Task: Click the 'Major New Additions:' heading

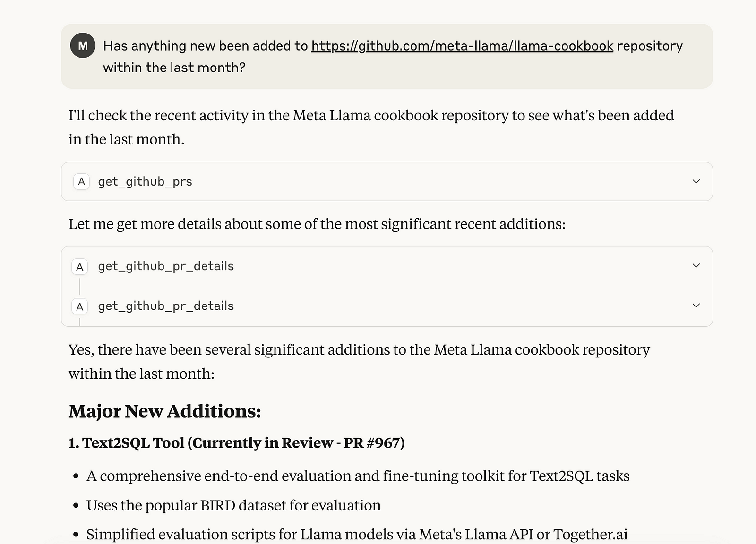Action: (x=164, y=411)
